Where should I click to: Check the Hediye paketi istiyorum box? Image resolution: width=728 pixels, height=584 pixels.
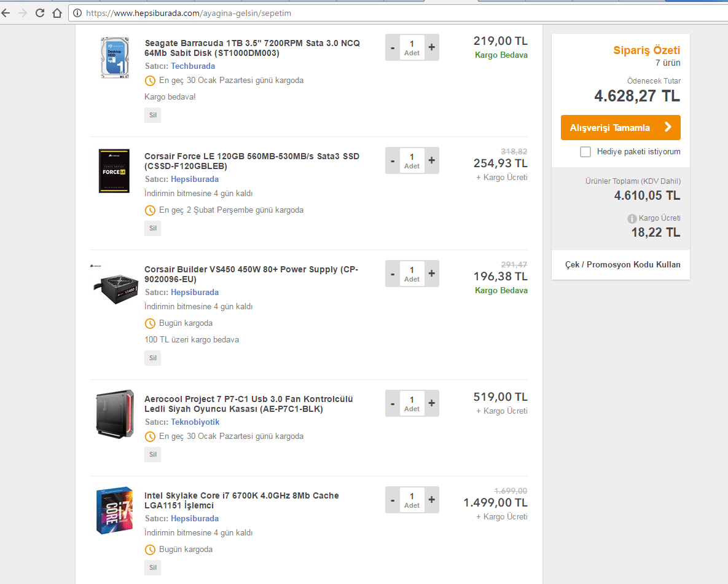coord(585,152)
